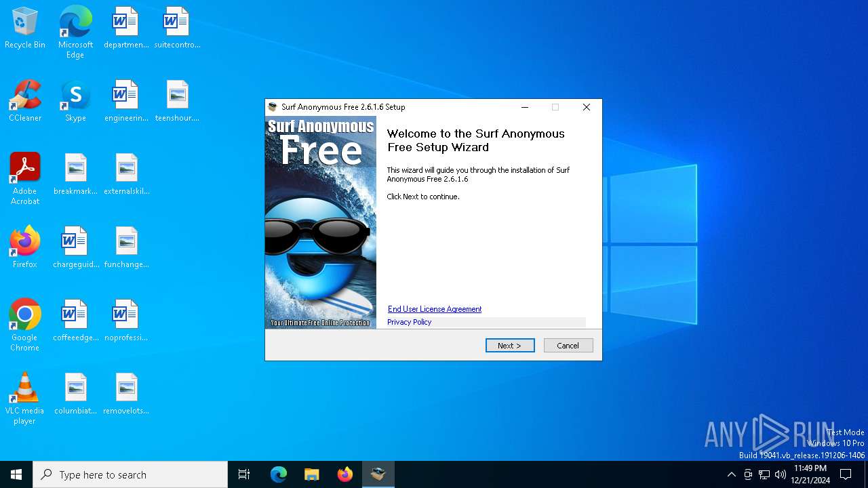Select the externalskil... image file

click(x=126, y=174)
